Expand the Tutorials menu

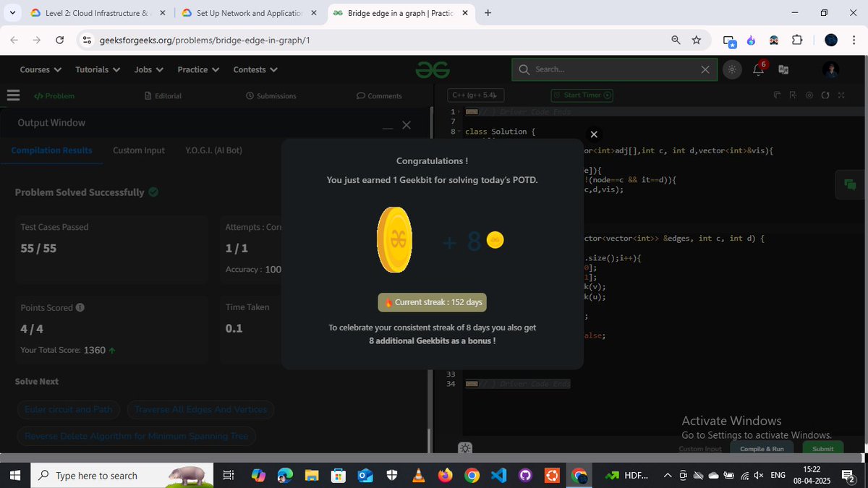98,69
